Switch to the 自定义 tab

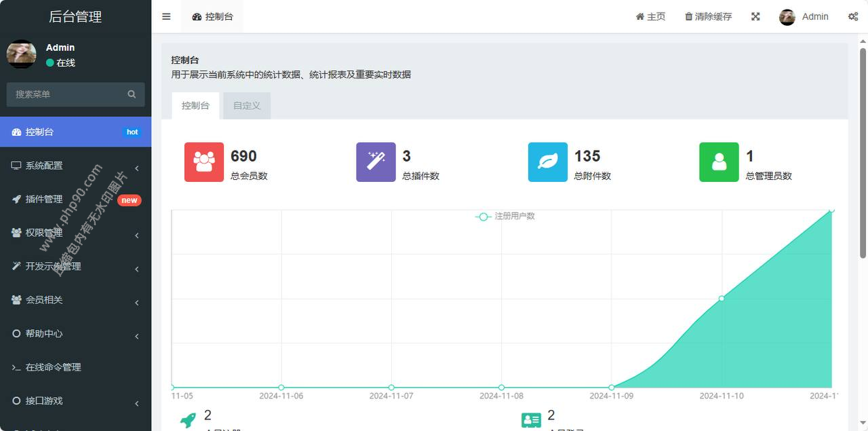pyautogui.click(x=247, y=106)
